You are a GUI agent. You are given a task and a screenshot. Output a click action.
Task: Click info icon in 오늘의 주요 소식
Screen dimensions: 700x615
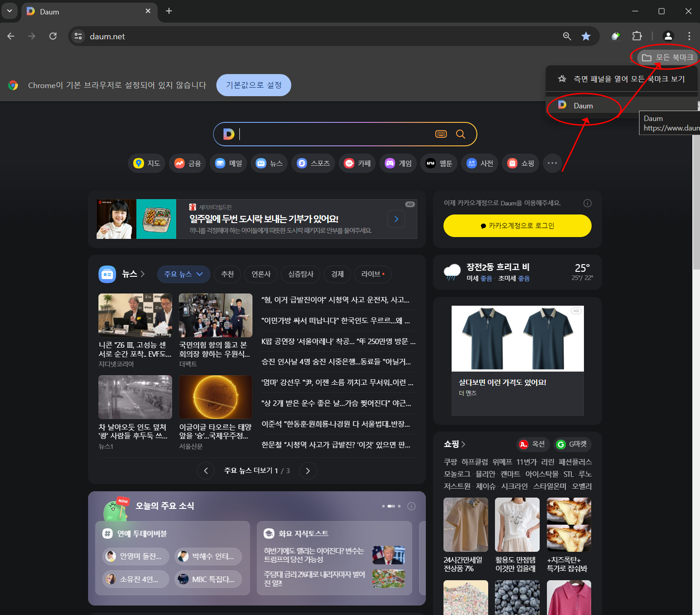(411, 506)
